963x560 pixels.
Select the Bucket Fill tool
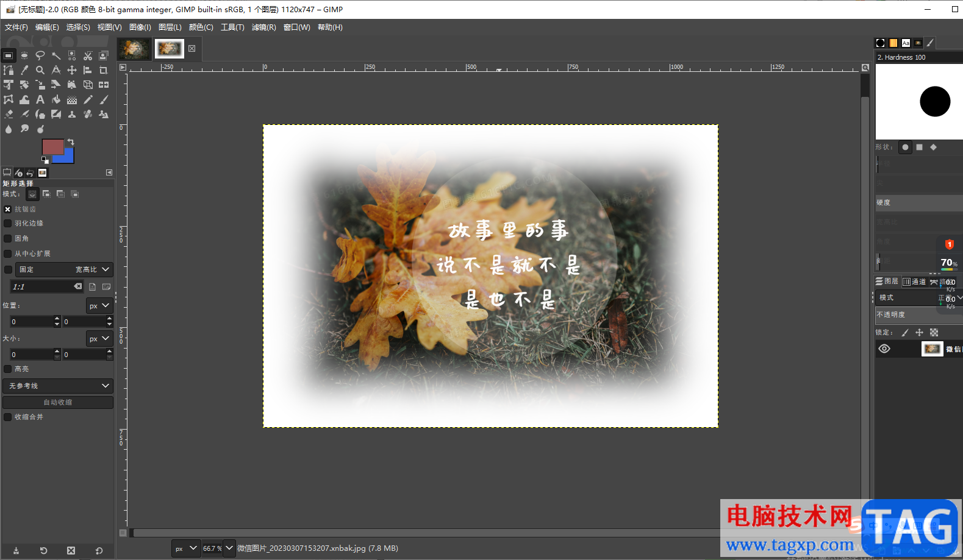pos(56,99)
